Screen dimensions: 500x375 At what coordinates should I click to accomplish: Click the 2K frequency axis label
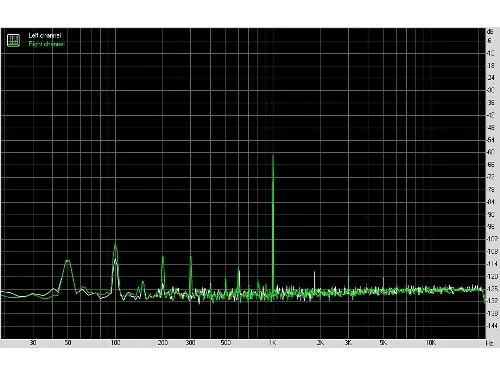[320, 343]
